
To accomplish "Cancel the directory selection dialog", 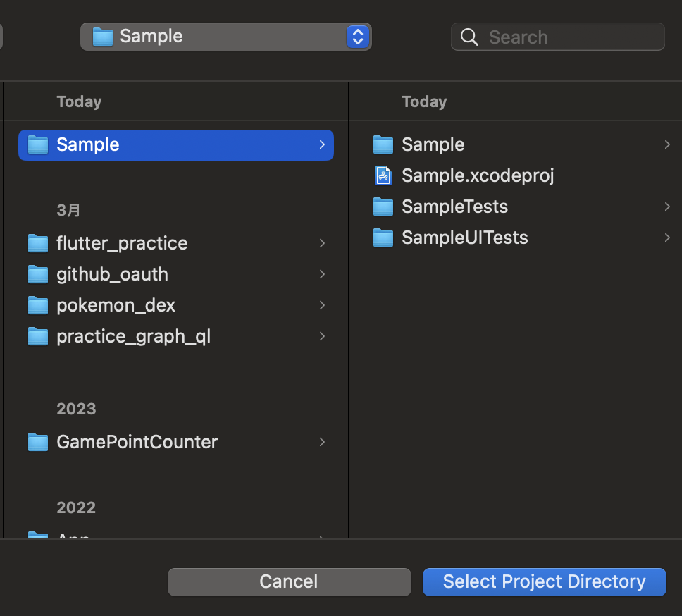I will pos(289,581).
